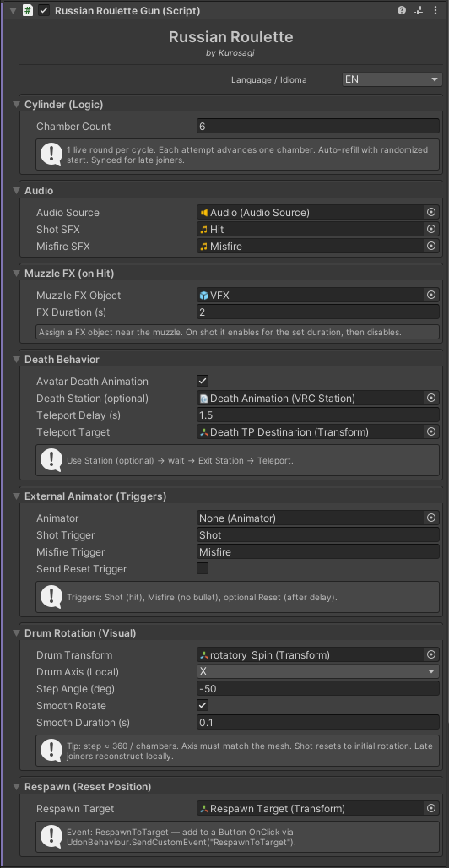This screenshot has width=449, height=868.
Task: Open the Drum Axis (Local) dropdown
Action: point(318,671)
